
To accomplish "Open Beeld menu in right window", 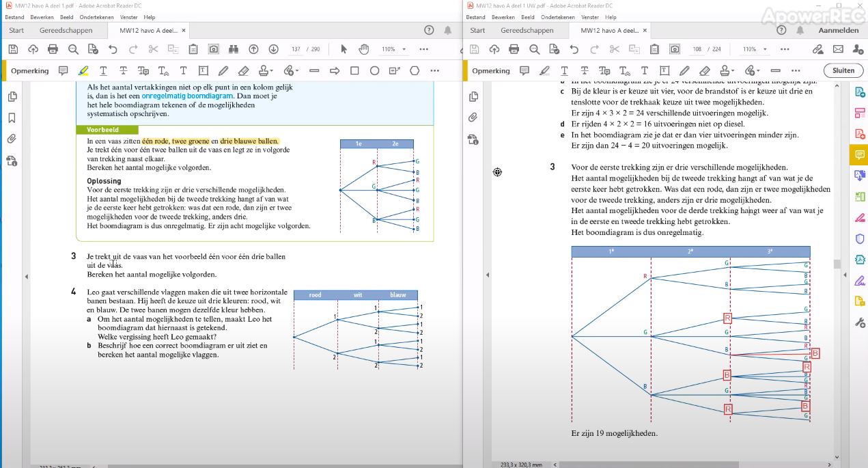I will [528, 17].
